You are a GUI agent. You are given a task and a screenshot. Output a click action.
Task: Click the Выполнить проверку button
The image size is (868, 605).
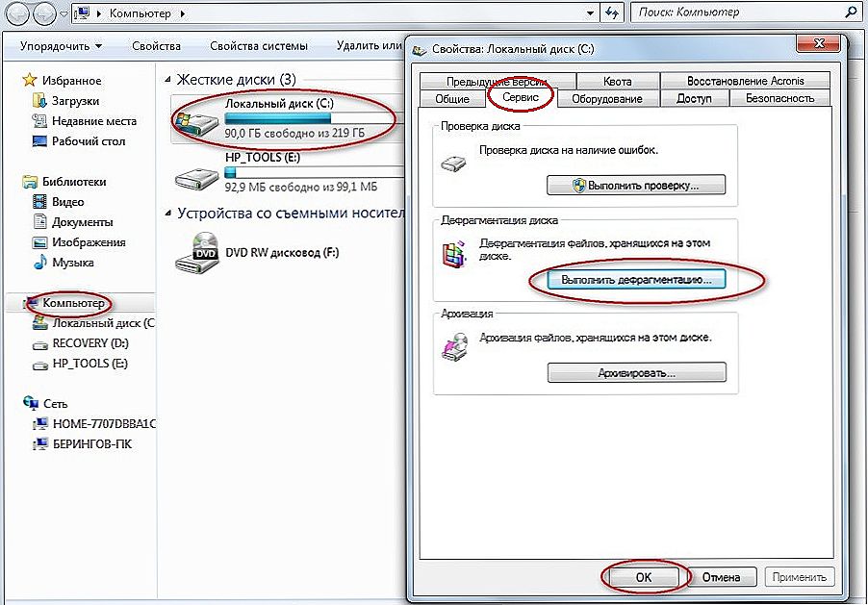pos(636,185)
